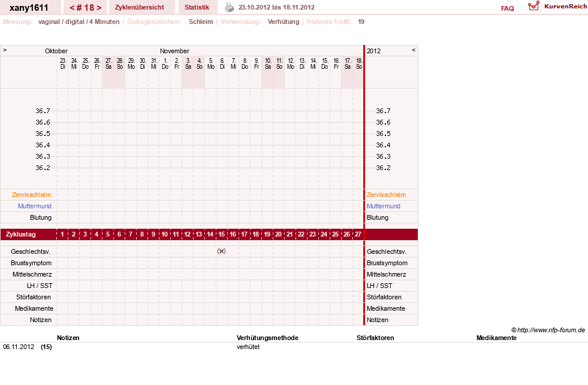This screenshot has height=385, width=588.
Task: Click the intercourse marker on cycle day 15
Action: 221,251
